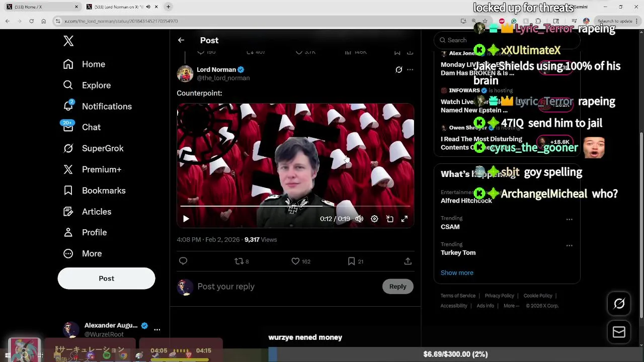Click the address bar URL

point(121,21)
